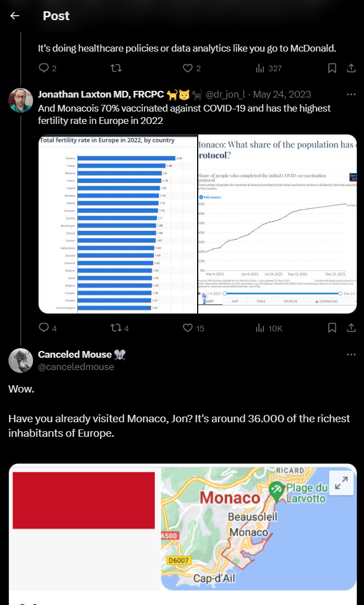Image resolution: width=364 pixels, height=605 pixels.
Task: Like Jonathan Laxton's post with 15 likes
Action: pyautogui.click(x=189, y=328)
